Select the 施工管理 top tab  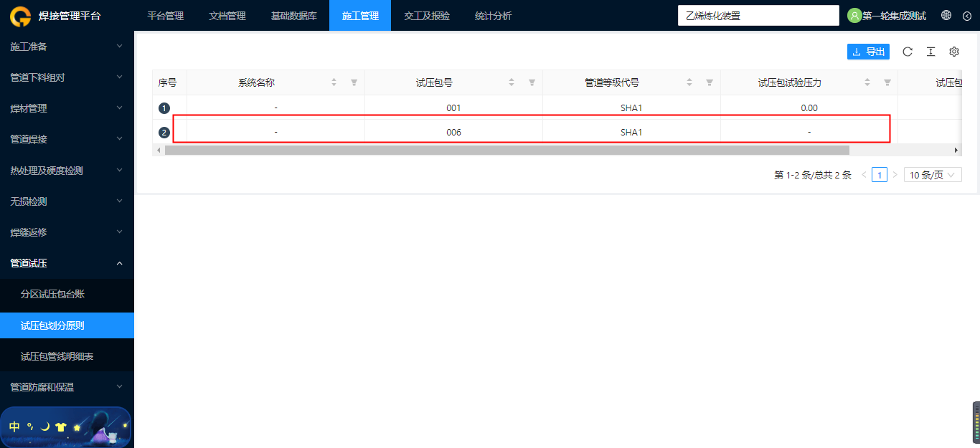coord(360,16)
